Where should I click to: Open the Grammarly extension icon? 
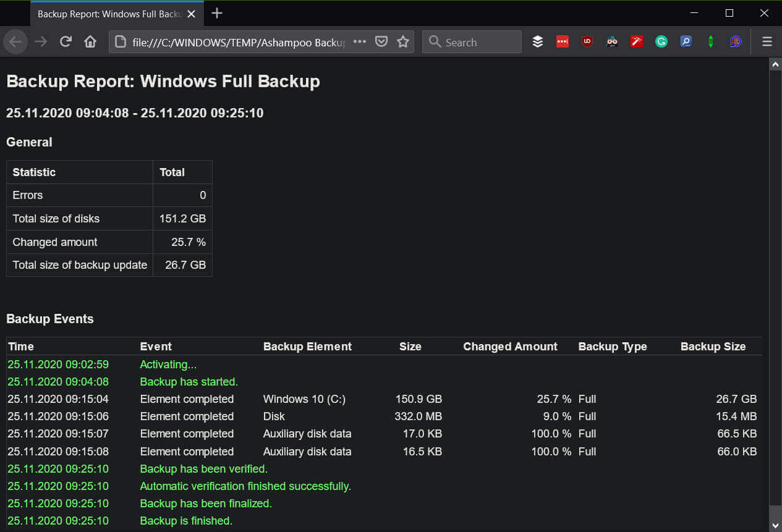pyautogui.click(x=661, y=41)
